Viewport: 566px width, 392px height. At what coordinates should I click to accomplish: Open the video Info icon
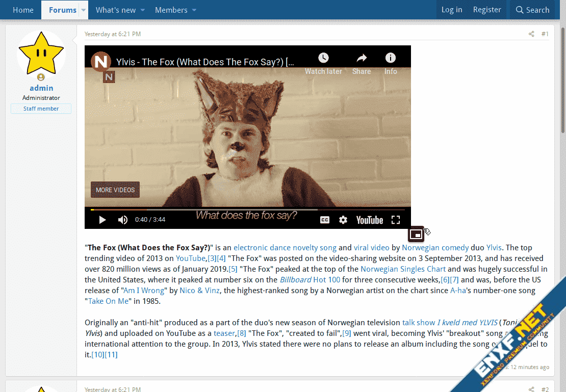pos(391,58)
